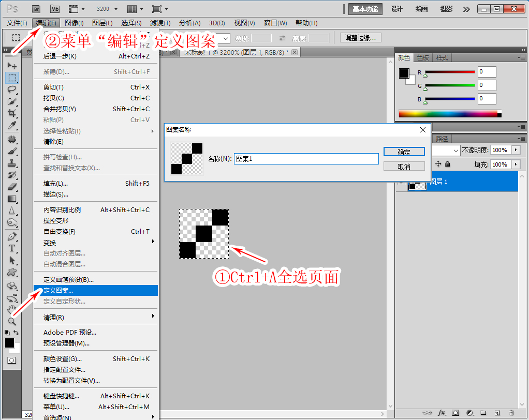Viewport: 529px width, 420px height.
Task: Open the opacity slider dropdown arrow
Action: pyautogui.click(x=516, y=150)
